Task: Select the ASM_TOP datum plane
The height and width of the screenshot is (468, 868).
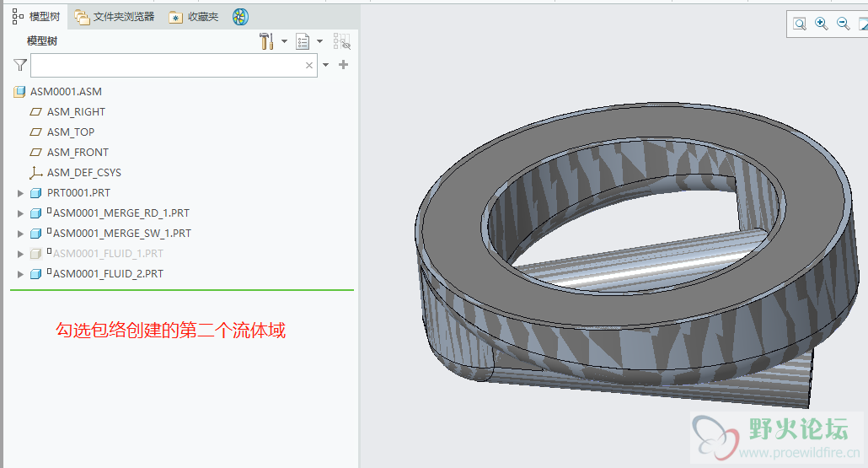Action: 70,132
